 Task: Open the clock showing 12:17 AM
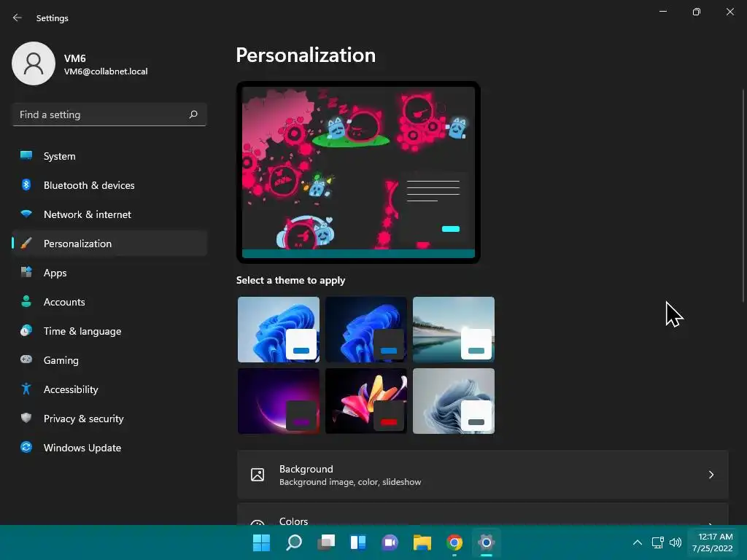click(x=713, y=542)
